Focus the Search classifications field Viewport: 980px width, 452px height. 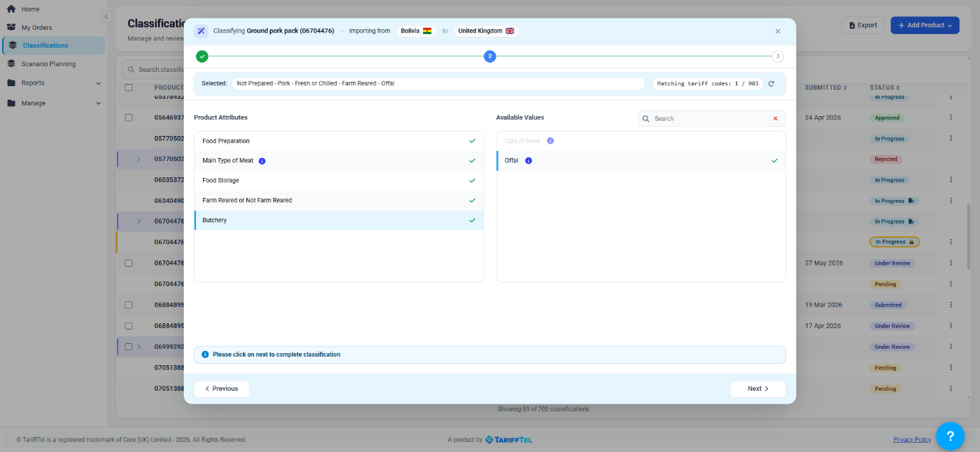point(155,70)
